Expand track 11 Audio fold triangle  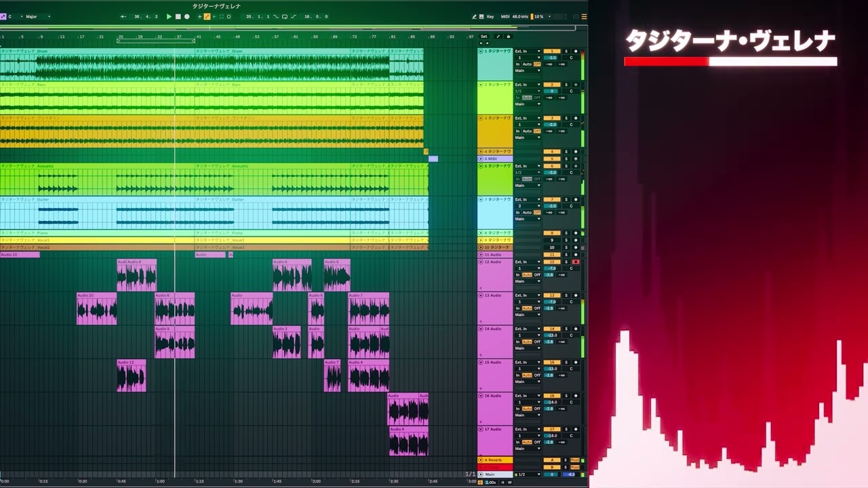pos(481,255)
